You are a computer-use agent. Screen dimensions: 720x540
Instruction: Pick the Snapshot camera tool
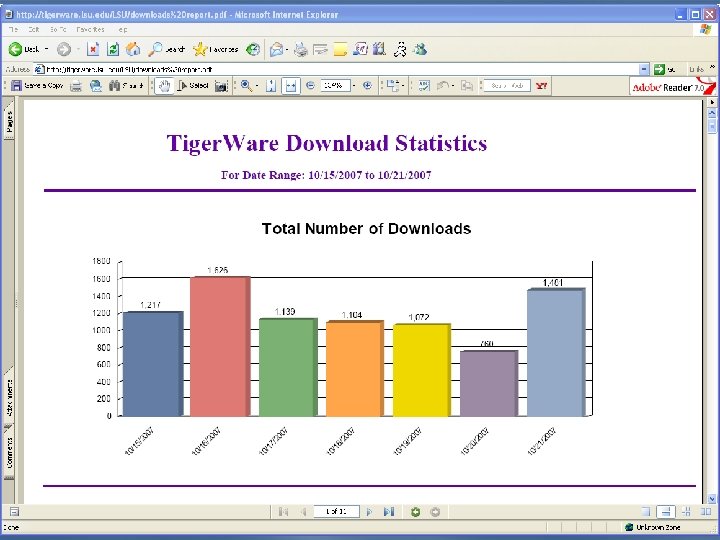[x=221, y=86]
